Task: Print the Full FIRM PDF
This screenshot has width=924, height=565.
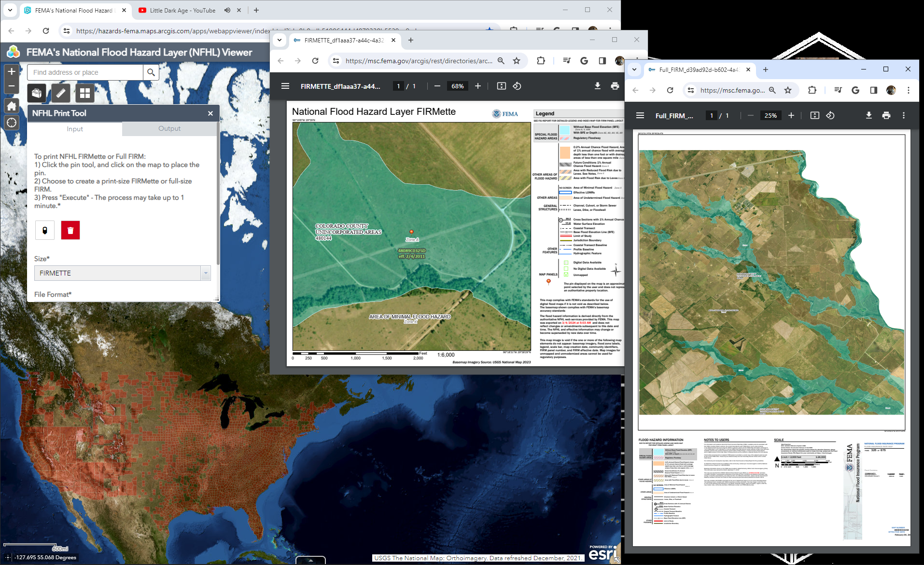Action: [x=886, y=115]
